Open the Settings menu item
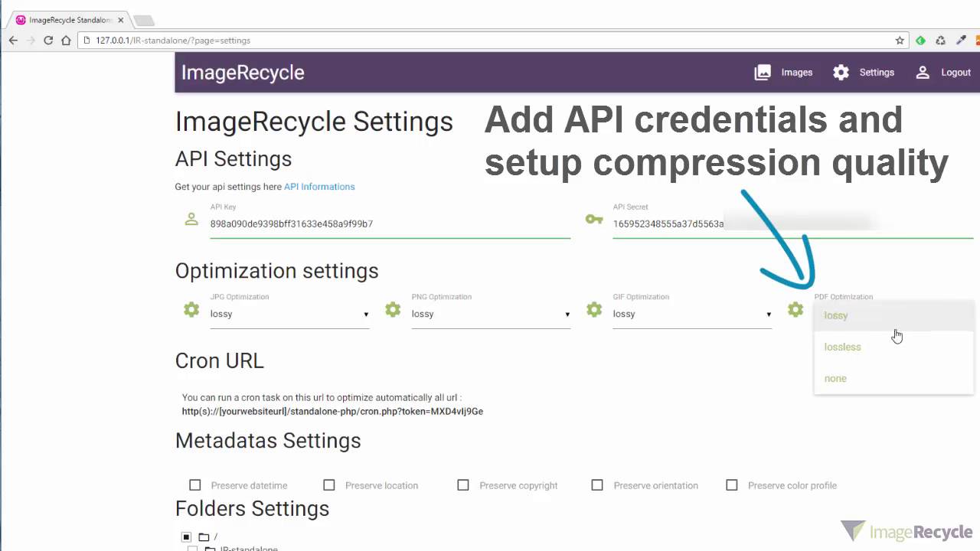Viewport: 980px width, 551px height. coord(877,73)
